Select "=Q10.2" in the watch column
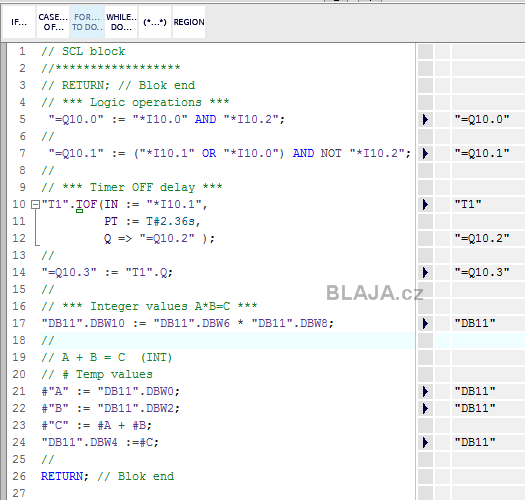This screenshot has height=500, width=525. (482, 238)
